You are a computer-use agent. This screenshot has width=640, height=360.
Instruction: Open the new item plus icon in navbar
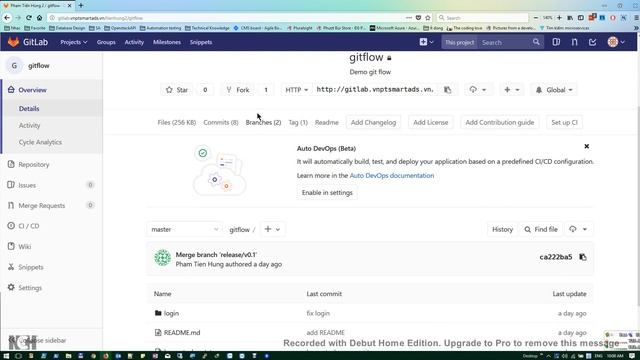pos(426,42)
